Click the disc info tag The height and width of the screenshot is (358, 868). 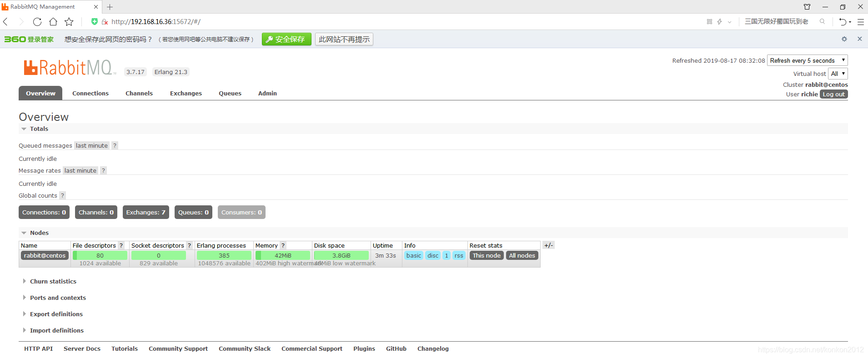click(433, 255)
